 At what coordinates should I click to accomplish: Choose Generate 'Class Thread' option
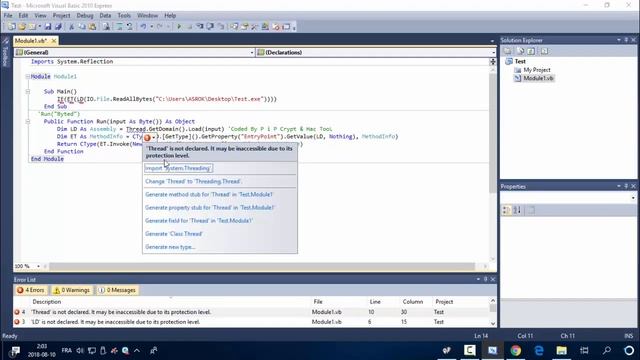(174, 233)
